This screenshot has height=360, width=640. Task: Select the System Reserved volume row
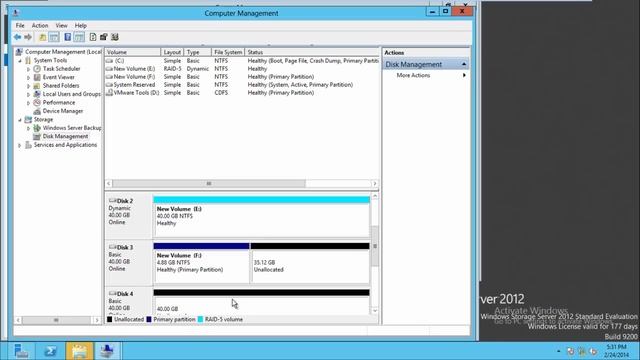[x=242, y=84]
